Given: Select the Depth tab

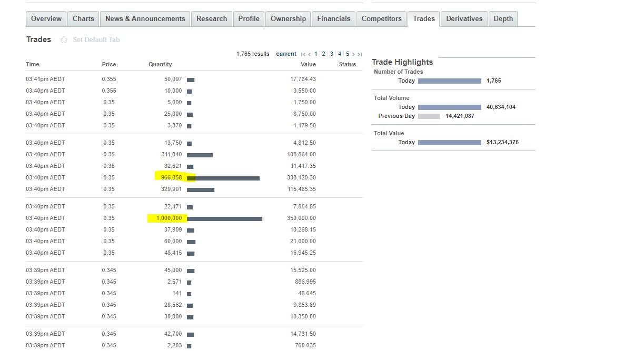Looking at the screenshot, I should tap(503, 19).
